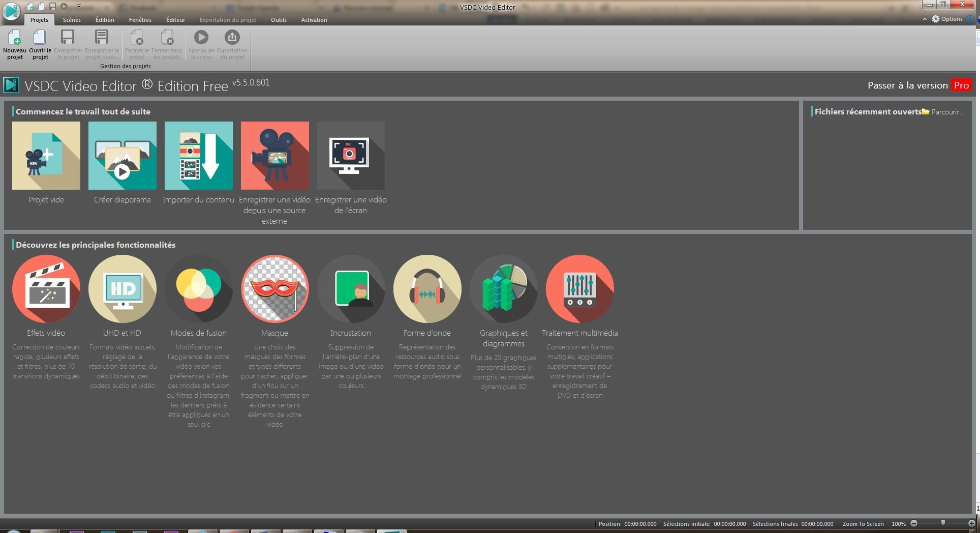The width and height of the screenshot is (980, 533).
Task: Select the Créer diaporama tile
Action: pos(122,156)
